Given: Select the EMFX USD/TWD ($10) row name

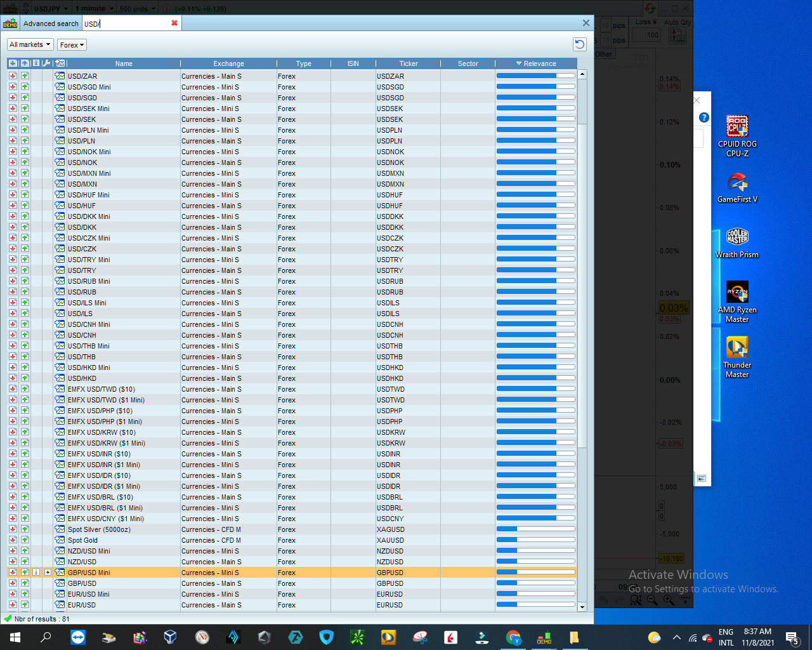Looking at the screenshot, I should pos(101,389).
